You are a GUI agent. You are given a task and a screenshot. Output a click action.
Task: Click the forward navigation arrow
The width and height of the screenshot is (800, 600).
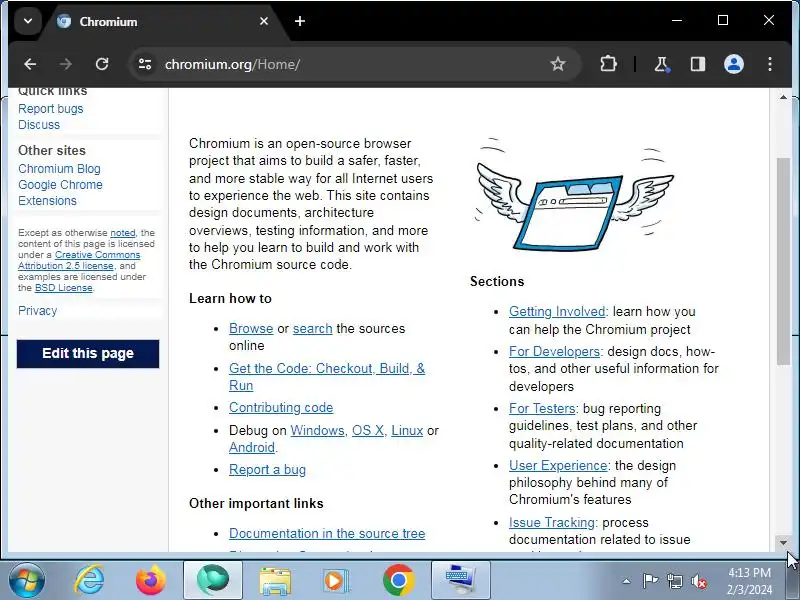point(66,64)
